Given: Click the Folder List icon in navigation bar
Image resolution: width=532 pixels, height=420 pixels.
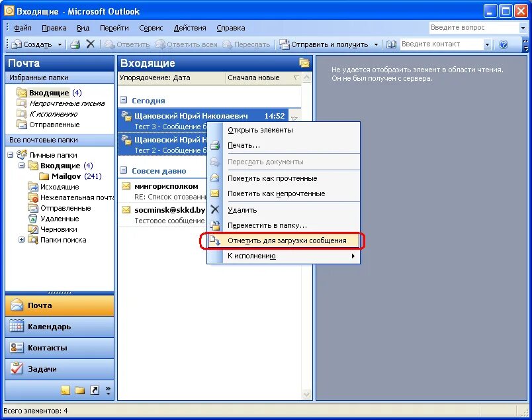Looking at the screenshot, I should [x=79, y=390].
